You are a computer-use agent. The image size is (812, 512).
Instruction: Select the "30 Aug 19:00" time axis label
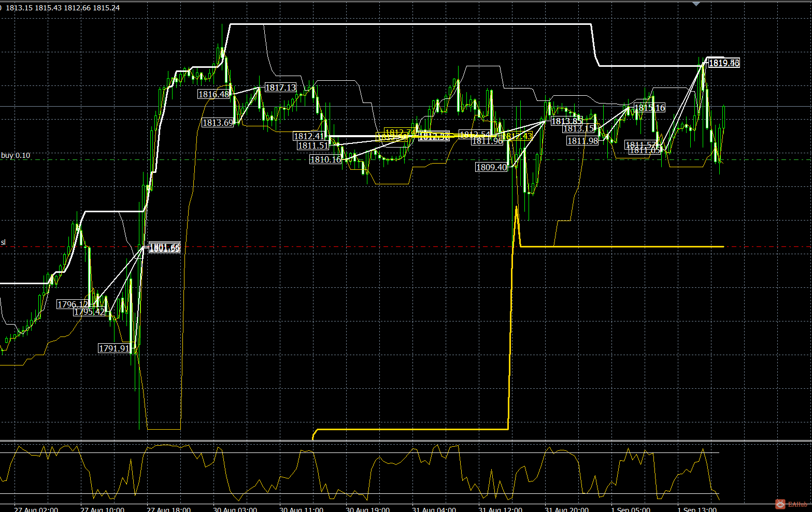[x=368, y=509]
